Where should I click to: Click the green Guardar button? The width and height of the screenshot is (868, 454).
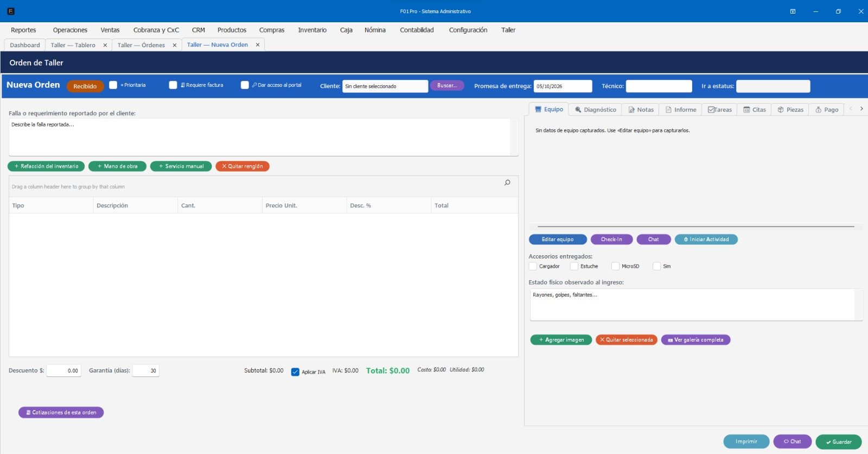[x=839, y=442]
